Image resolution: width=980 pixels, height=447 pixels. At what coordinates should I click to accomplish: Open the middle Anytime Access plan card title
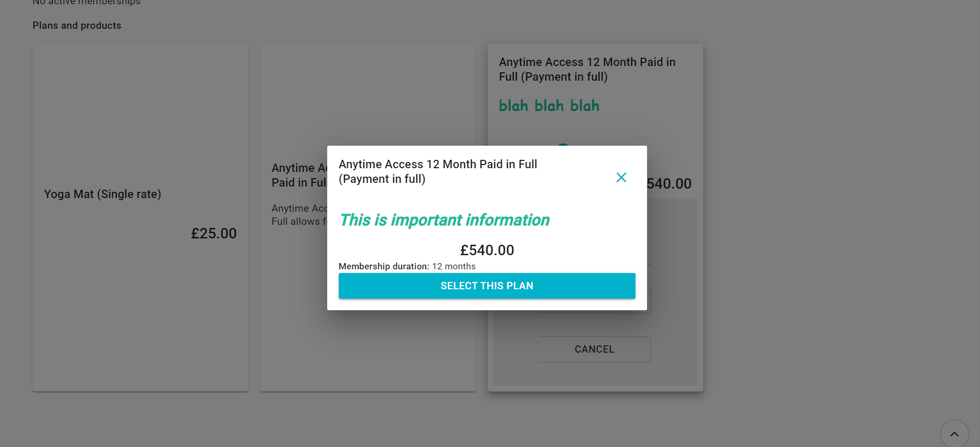point(299,175)
